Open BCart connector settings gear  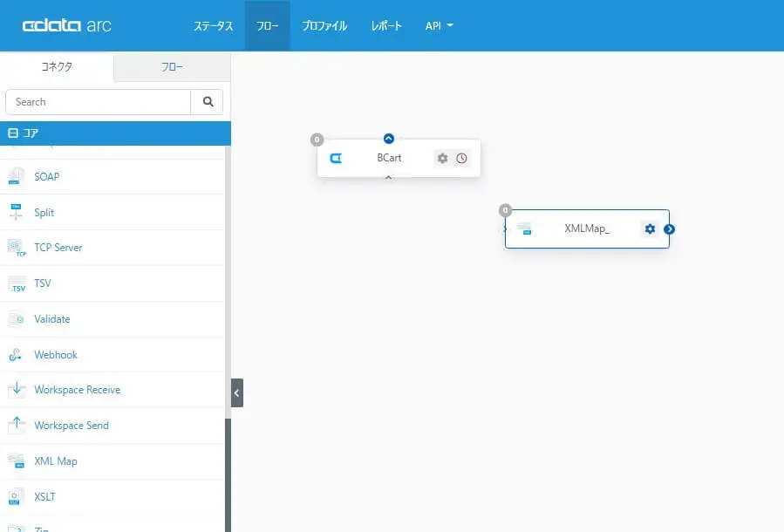(442, 158)
